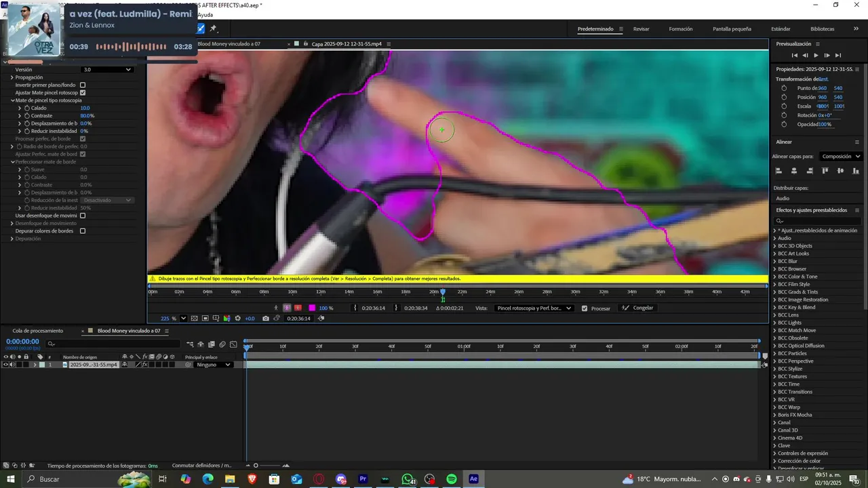Click the Congelar button
This screenshot has height=488, width=868.
click(638, 308)
